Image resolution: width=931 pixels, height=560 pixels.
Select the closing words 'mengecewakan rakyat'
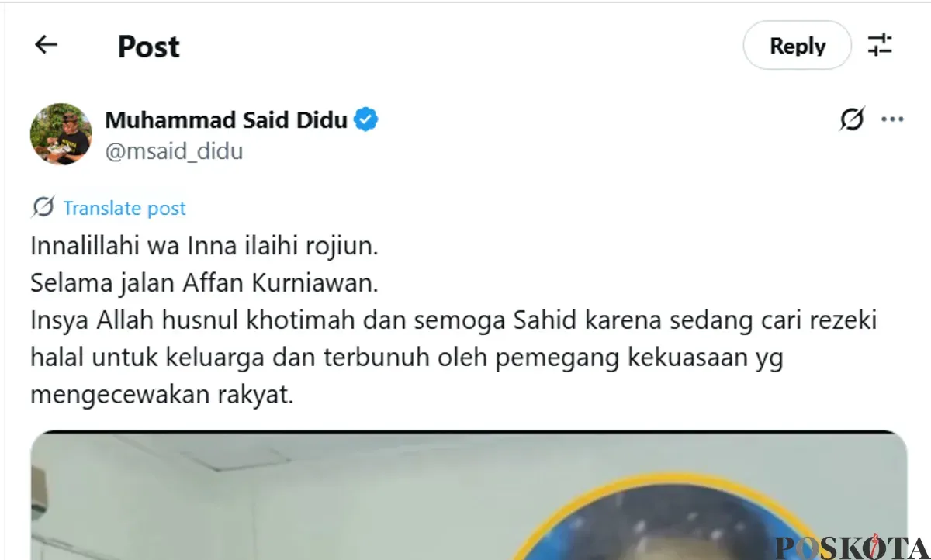[x=162, y=394]
